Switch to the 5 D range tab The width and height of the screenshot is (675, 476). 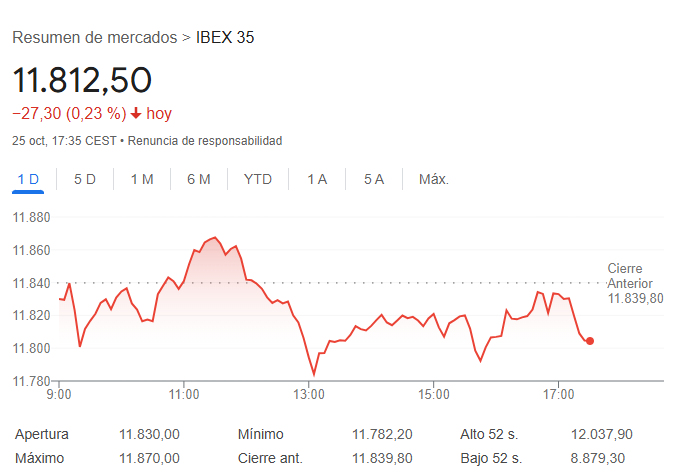85,179
